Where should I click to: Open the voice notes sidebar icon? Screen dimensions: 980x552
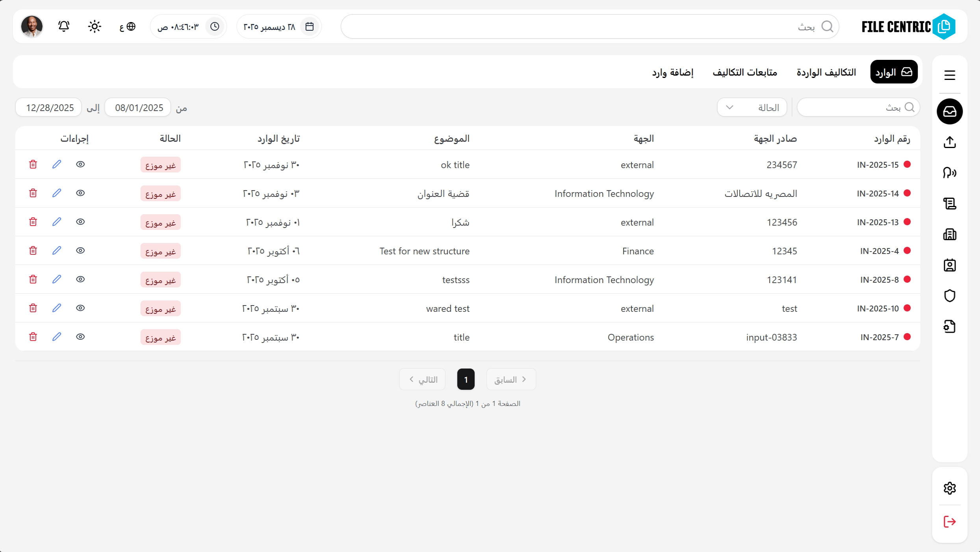[x=950, y=173]
